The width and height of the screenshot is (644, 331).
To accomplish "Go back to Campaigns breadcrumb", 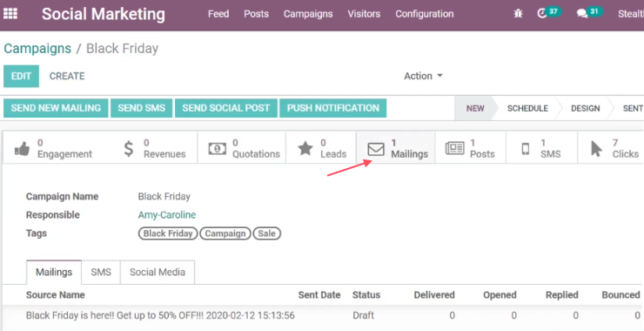I will pyautogui.click(x=37, y=49).
